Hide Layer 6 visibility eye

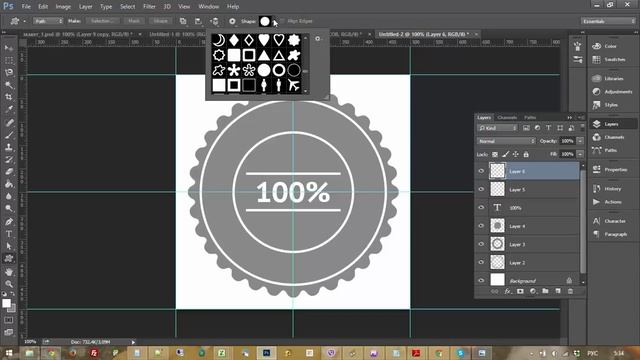[481, 171]
